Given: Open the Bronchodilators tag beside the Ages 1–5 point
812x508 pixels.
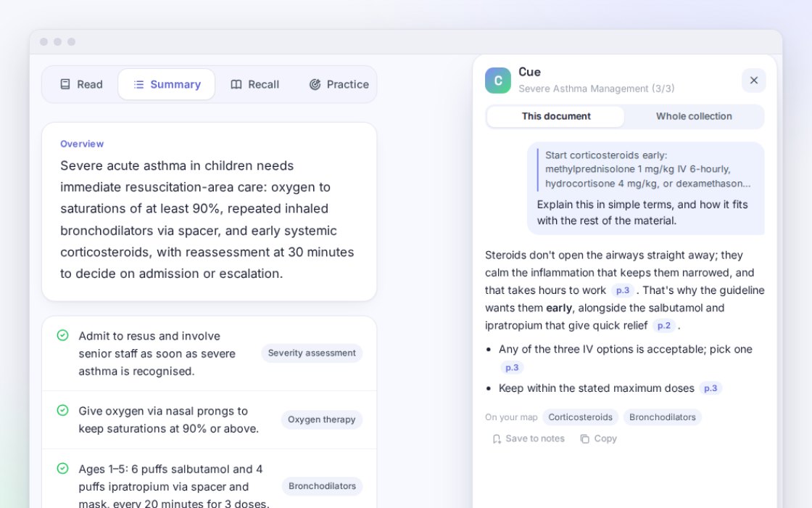Looking at the screenshot, I should tap(322, 486).
